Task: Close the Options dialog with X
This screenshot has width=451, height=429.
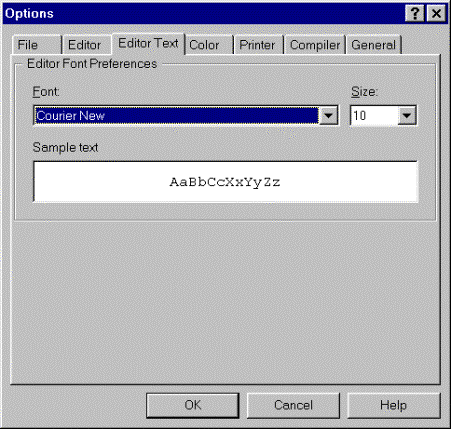Action: tap(436, 14)
